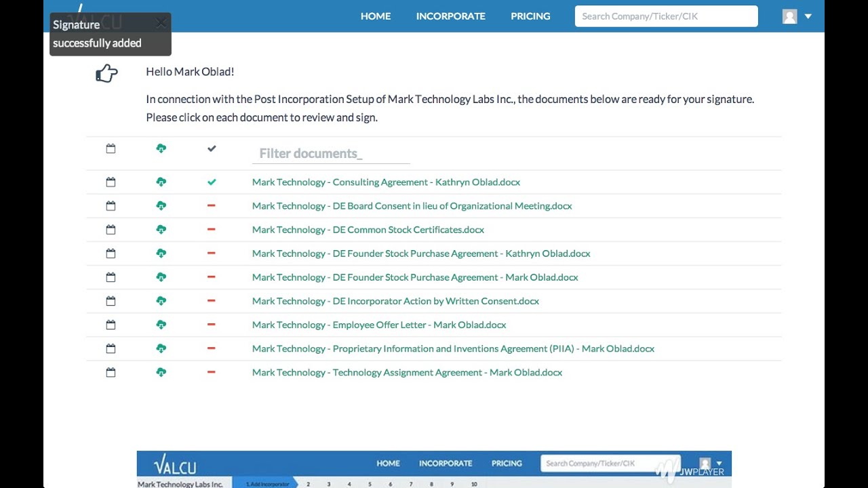The image size is (868, 488).
Task: Open Proprietary Information and Inventions Agreement (PIIA) document
Action: click(x=453, y=348)
